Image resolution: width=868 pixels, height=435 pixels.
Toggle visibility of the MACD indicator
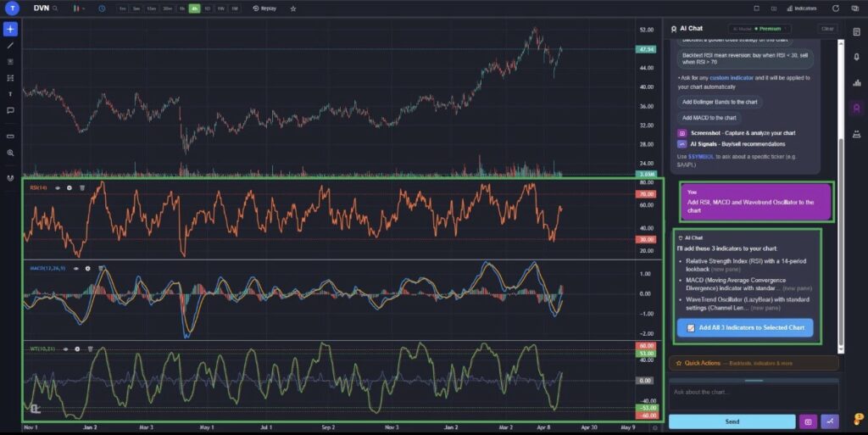coord(75,269)
